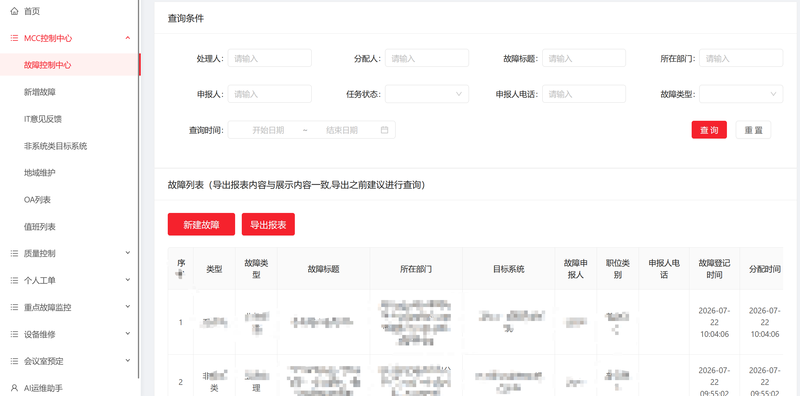Click the 故障申报人 column header
The width and height of the screenshot is (800, 396).
pyautogui.click(x=576, y=269)
